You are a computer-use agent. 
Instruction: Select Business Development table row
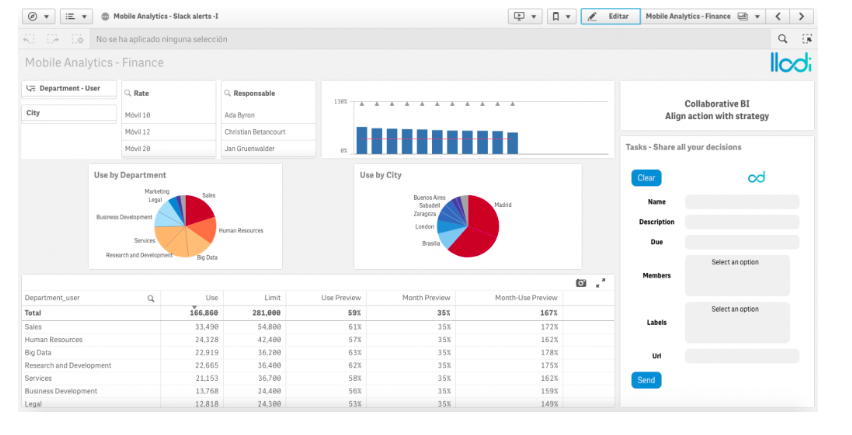(318, 391)
